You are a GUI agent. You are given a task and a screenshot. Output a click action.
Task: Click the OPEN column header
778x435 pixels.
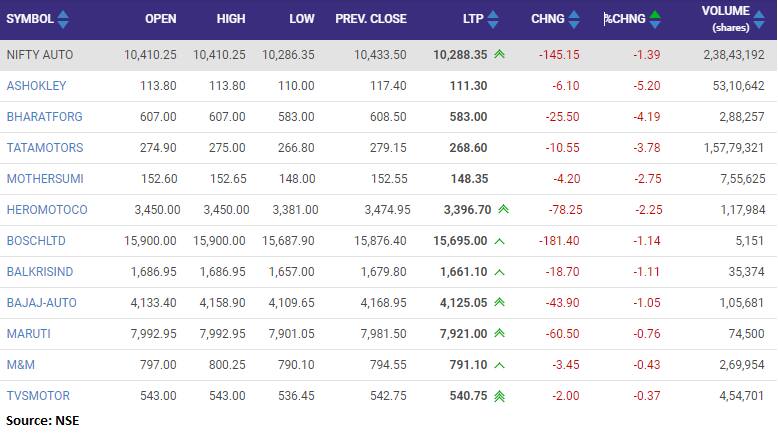tap(160, 19)
